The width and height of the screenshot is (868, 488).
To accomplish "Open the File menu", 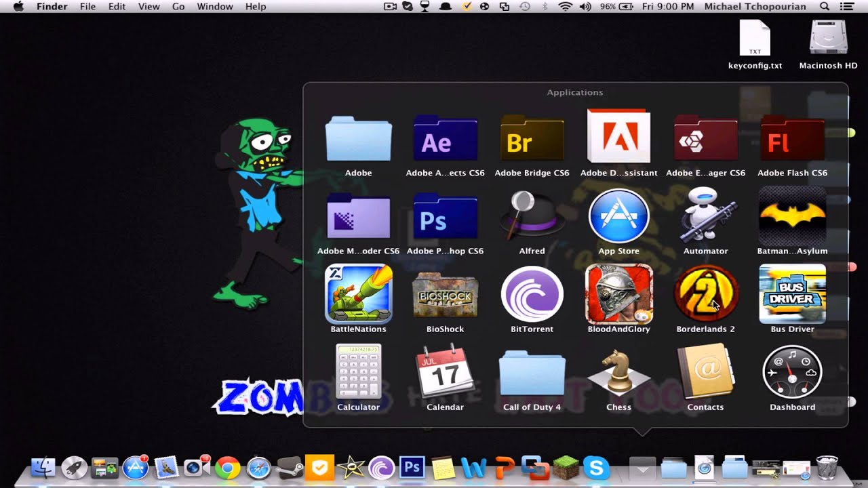I will [87, 7].
